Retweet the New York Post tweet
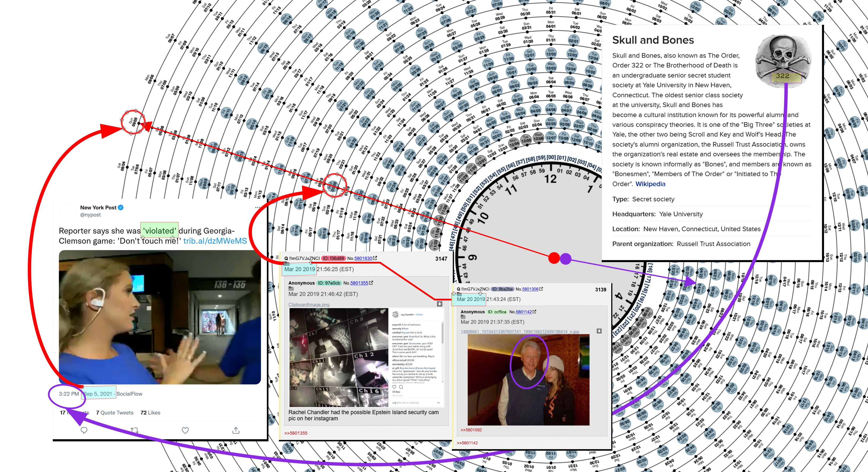The width and height of the screenshot is (868, 472). (134, 430)
